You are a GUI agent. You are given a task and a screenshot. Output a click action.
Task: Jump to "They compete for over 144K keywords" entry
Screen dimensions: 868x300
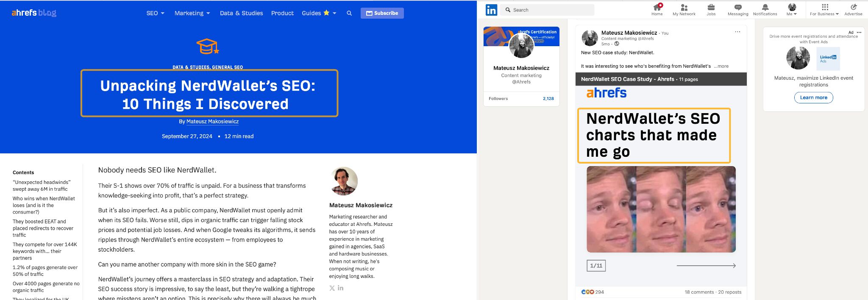click(45, 251)
